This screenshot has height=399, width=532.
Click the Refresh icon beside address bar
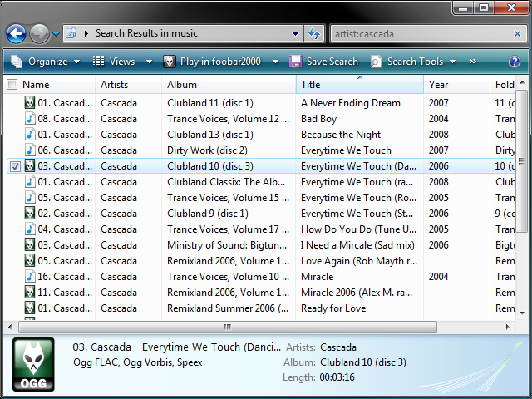pyautogui.click(x=314, y=33)
